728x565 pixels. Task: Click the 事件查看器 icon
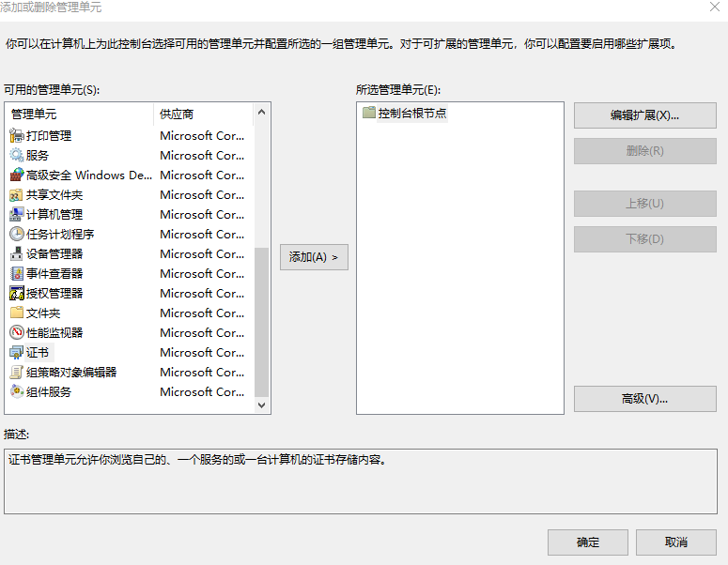[17, 274]
